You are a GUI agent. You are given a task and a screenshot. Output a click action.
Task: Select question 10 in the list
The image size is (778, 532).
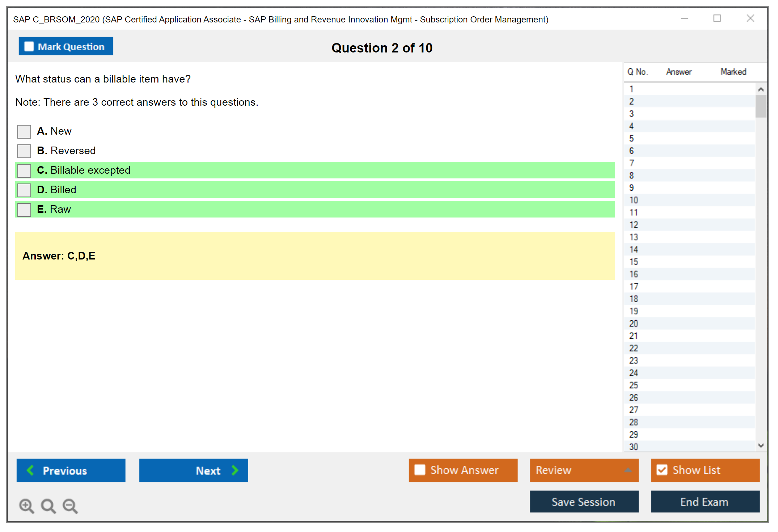click(634, 200)
